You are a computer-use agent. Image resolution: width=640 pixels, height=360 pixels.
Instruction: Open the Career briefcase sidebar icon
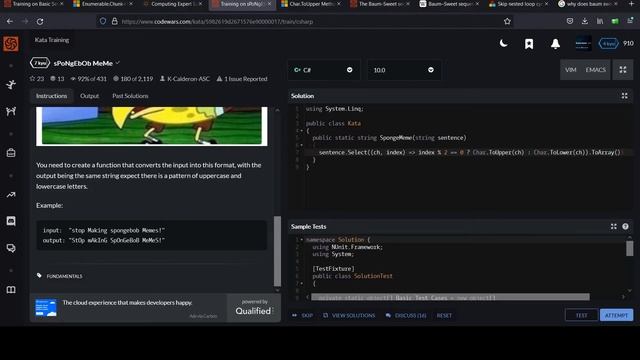[11, 153]
